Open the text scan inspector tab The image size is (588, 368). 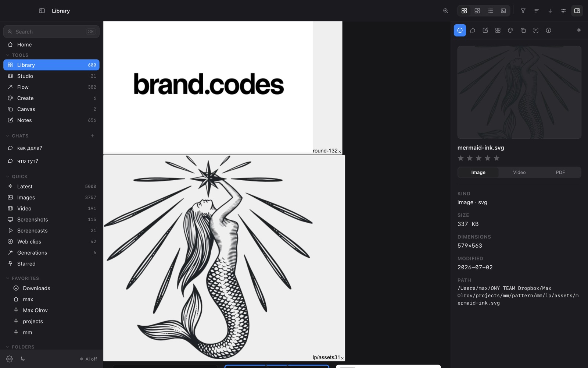click(536, 31)
